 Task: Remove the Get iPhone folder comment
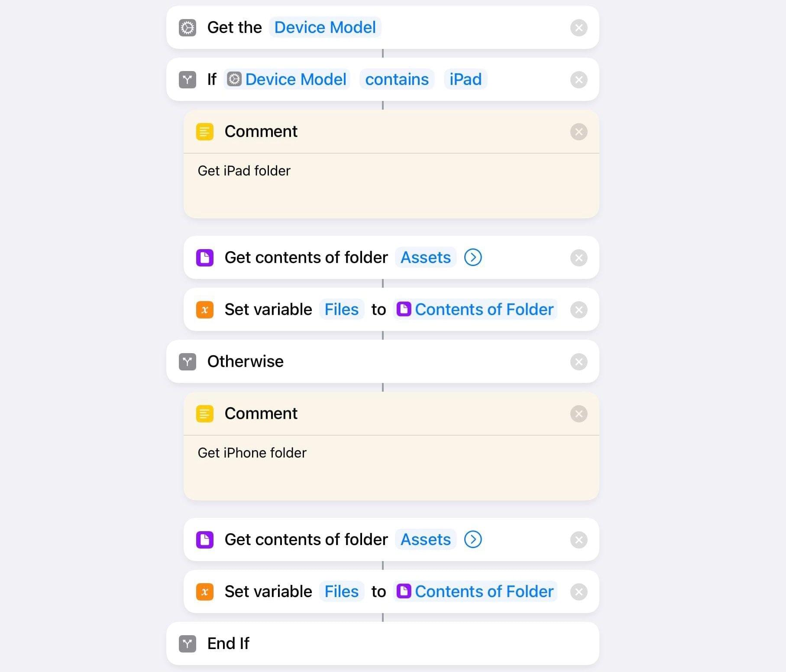click(579, 414)
